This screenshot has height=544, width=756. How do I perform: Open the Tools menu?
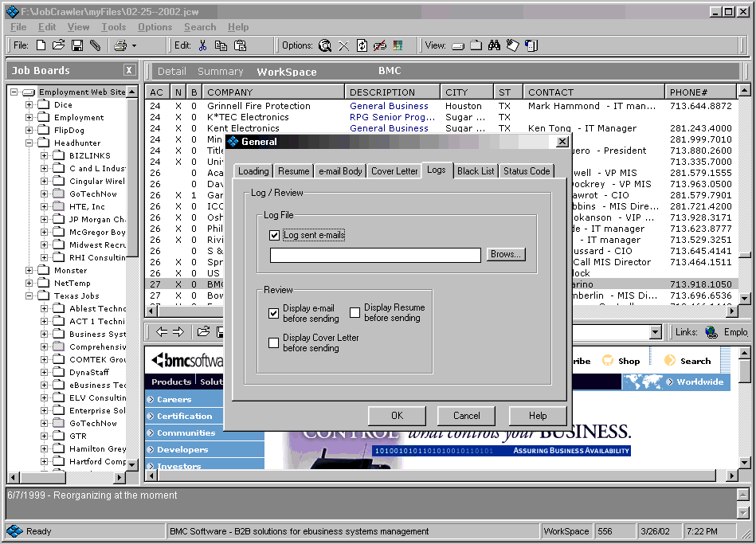(x=113, y=27)
